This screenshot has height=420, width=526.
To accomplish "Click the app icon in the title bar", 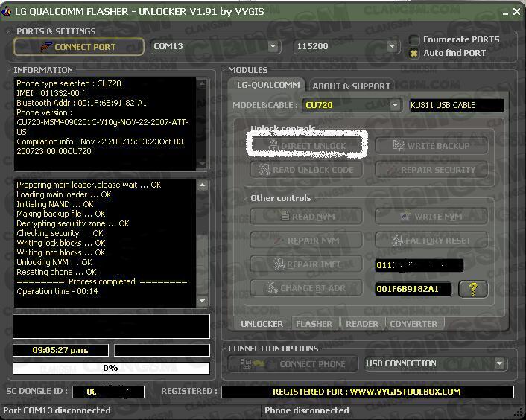I will coord(6,12).
